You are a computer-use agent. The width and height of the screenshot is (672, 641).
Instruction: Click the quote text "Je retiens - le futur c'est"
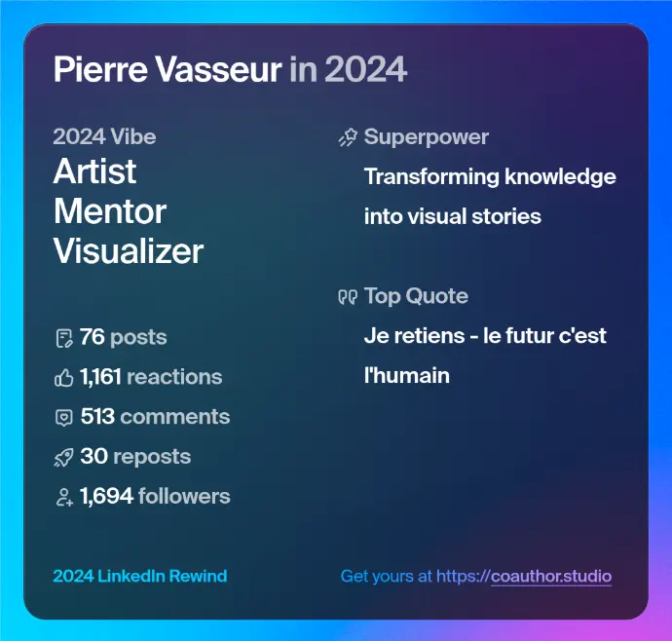coord(485,336)
